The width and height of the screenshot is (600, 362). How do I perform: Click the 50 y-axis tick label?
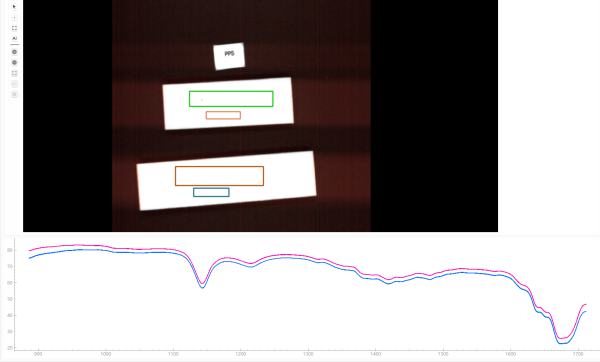(x=10, y=299)
